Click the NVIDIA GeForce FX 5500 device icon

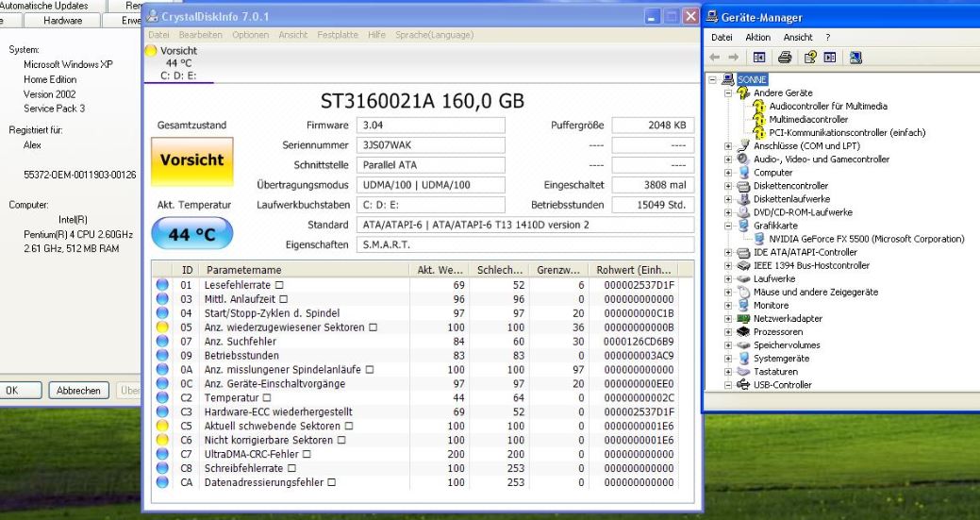(x=758, y=239)
